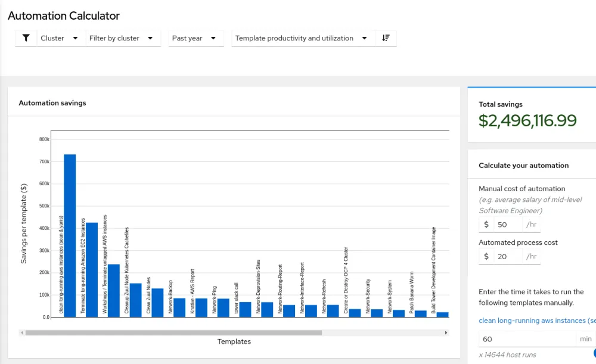Expand the Filter by cluster dropdown
596x364 pixels.
tap(122, 38)
